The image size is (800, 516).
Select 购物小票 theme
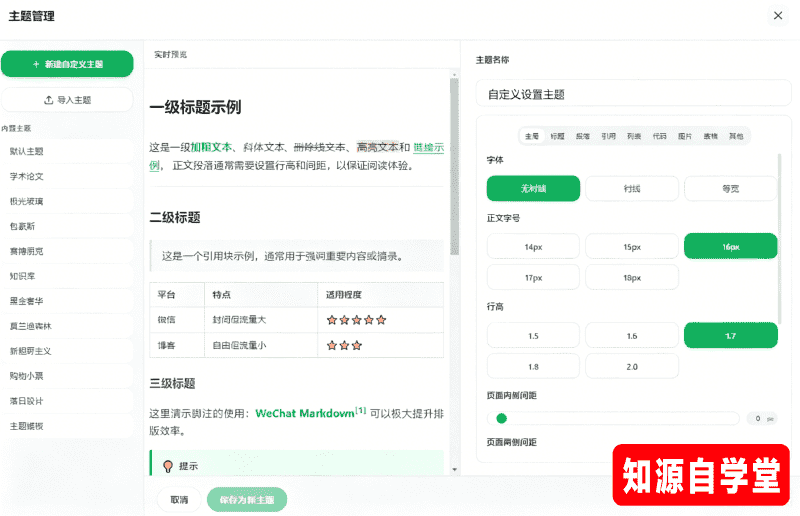pyautogui.click(x=67, y=376)
